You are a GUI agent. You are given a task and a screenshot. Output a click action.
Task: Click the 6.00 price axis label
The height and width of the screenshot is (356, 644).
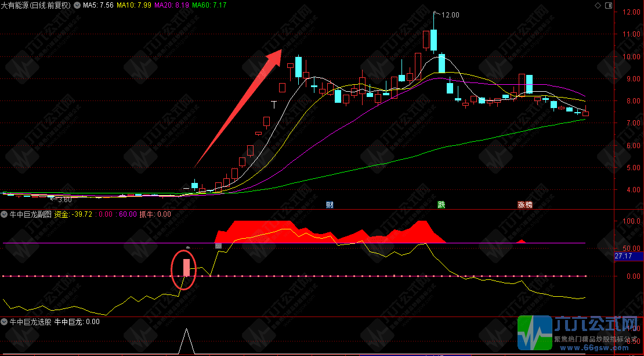coord(633,146)
